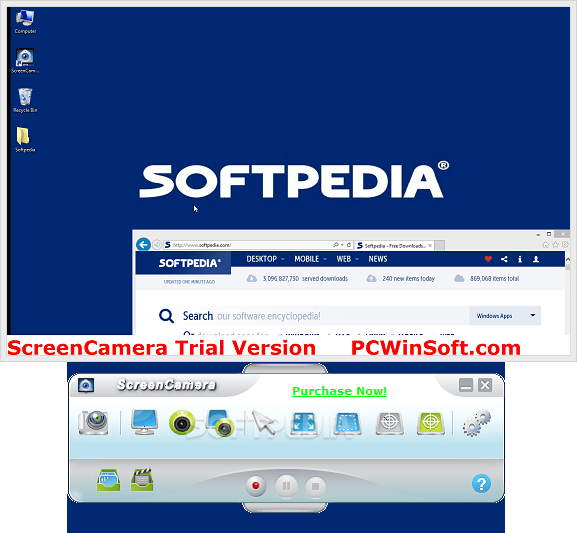Open the ScreenCam desktop shortcut
This screenshot has width=577, height=533.
click(25, 61)
